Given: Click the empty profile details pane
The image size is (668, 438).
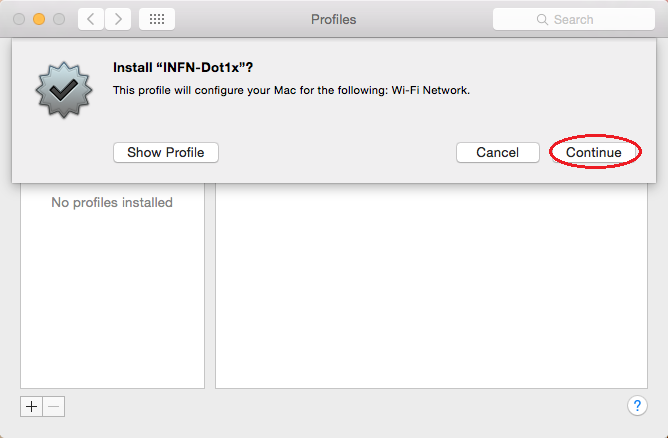Looking at the screenshot, I should click(x=431, y=285).
